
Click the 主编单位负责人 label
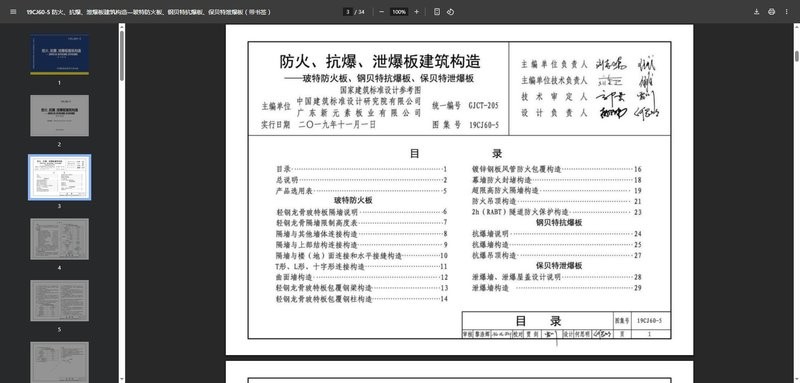tap(554, 65)
